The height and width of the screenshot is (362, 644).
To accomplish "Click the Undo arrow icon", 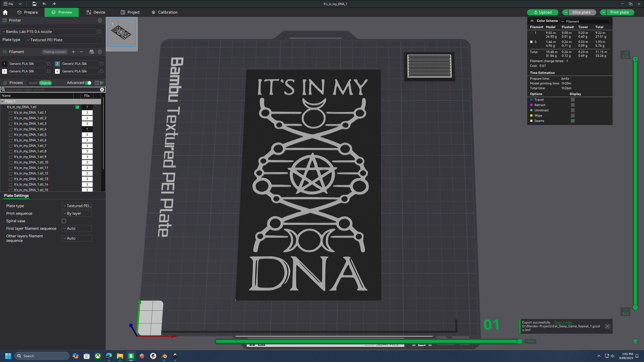I will tap(44, 4).
